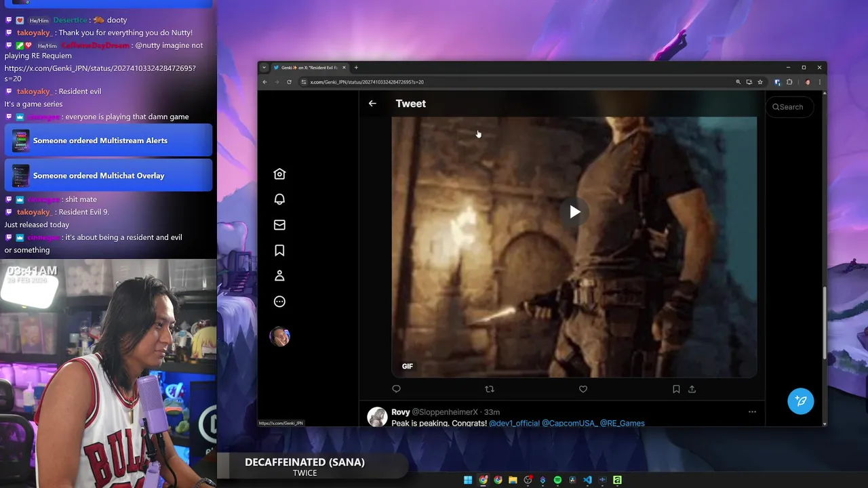Open the Messages envelope in X sidebar
The image size is (868, 488).
click(279, 225)
